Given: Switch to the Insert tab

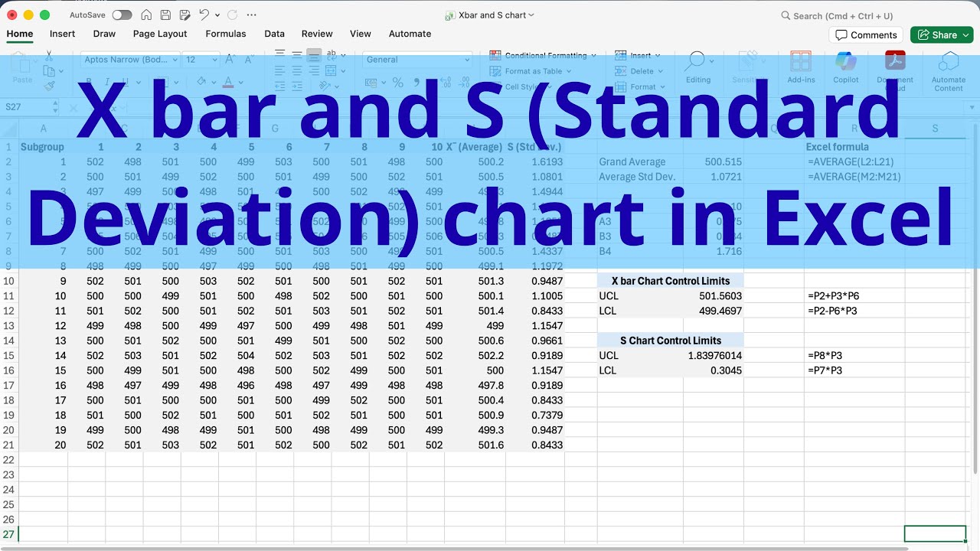Looking at the screenshot, I should click(x=63, y=34).
